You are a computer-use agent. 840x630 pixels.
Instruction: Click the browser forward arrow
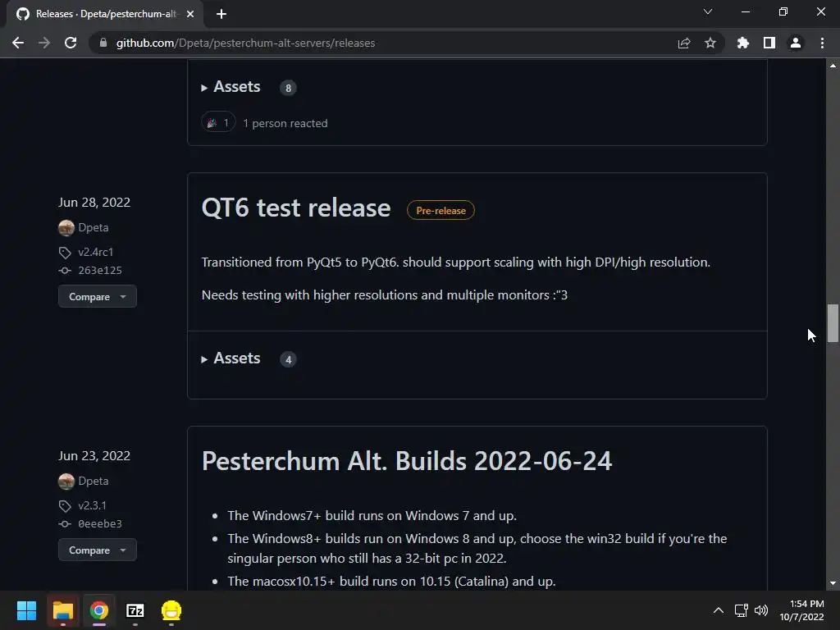pyautogui.click(x=44, y=43)
